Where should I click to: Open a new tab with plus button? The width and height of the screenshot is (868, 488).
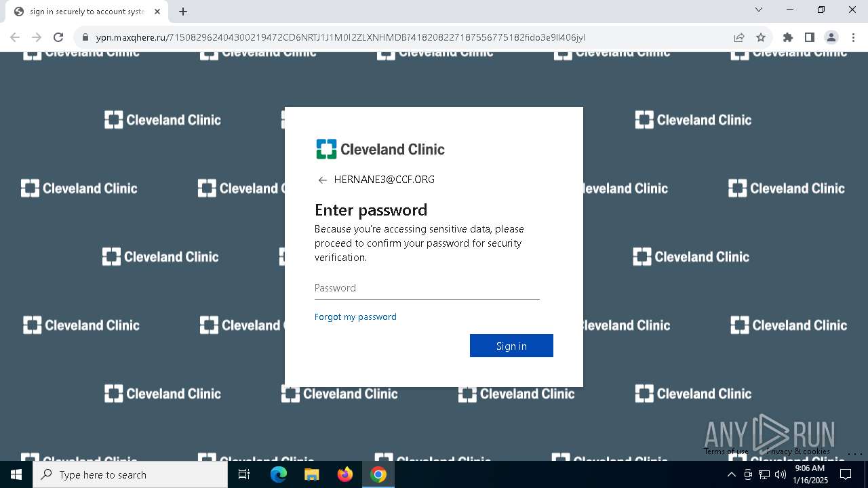183,12
